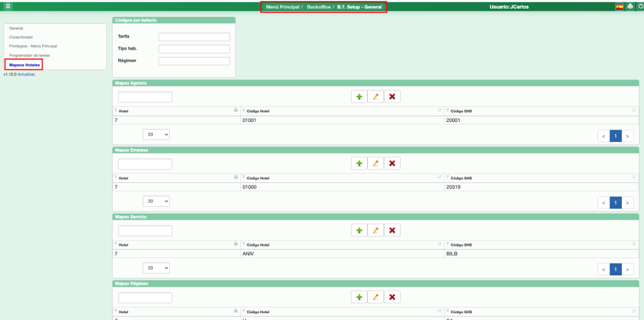Focus the Régimen default code field

194,61
